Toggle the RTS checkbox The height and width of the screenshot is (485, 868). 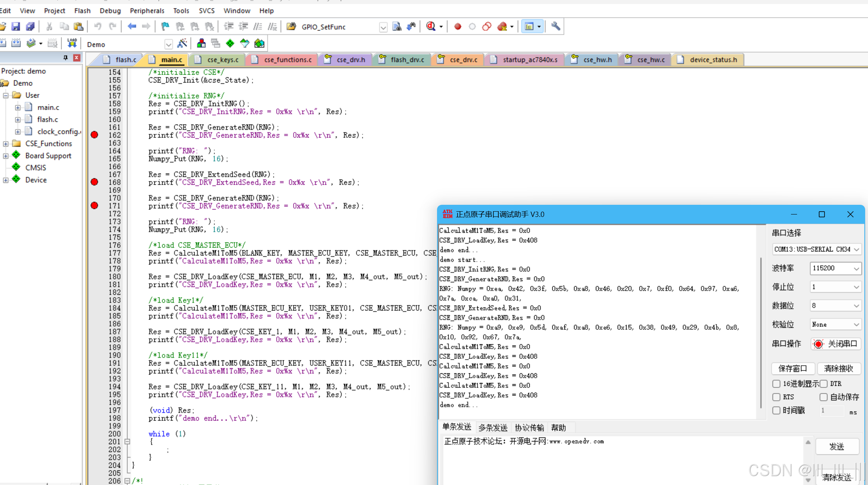(776, 397)
